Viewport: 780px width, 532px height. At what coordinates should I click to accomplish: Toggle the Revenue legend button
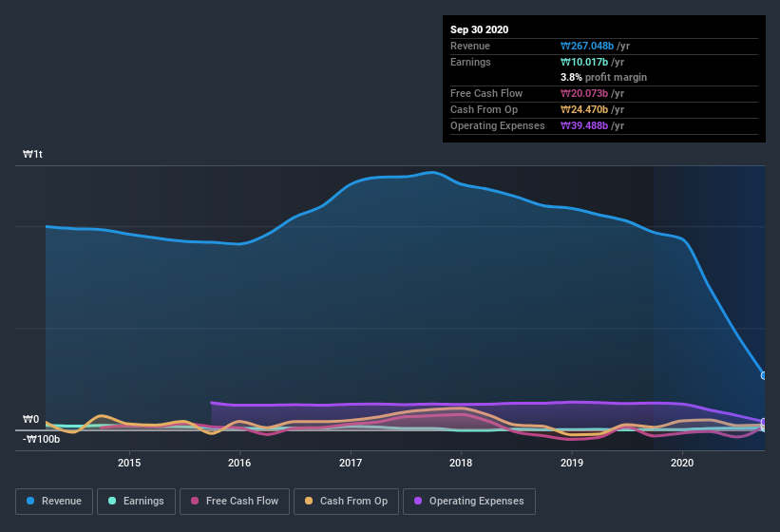[55, 501]
